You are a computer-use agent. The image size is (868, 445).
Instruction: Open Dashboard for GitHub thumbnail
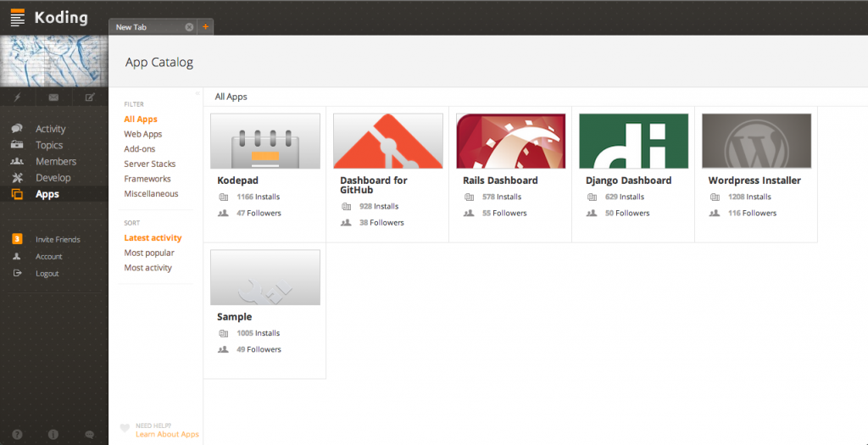click(388, 142)
